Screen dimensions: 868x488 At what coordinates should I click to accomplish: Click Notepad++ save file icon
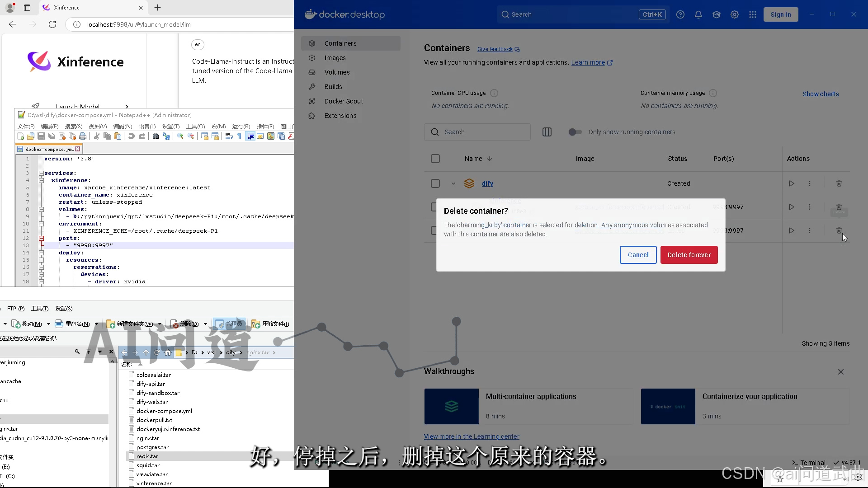pos(41,136)
